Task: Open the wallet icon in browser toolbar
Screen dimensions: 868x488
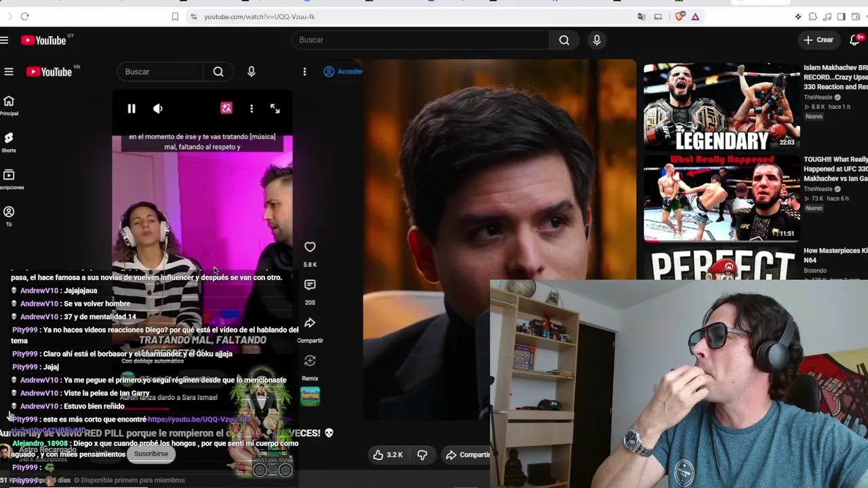Action: click(856, 16)
